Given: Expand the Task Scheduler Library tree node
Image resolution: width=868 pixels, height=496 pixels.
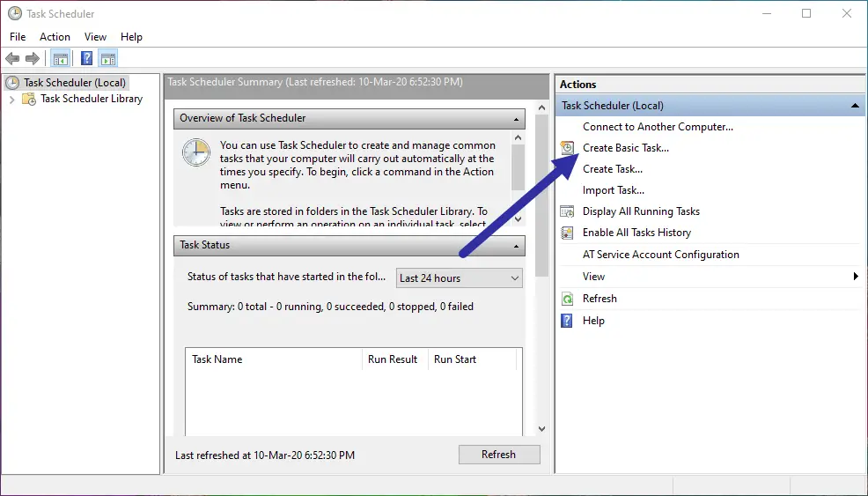Looking at the screenshot, I should coord(11,100).
